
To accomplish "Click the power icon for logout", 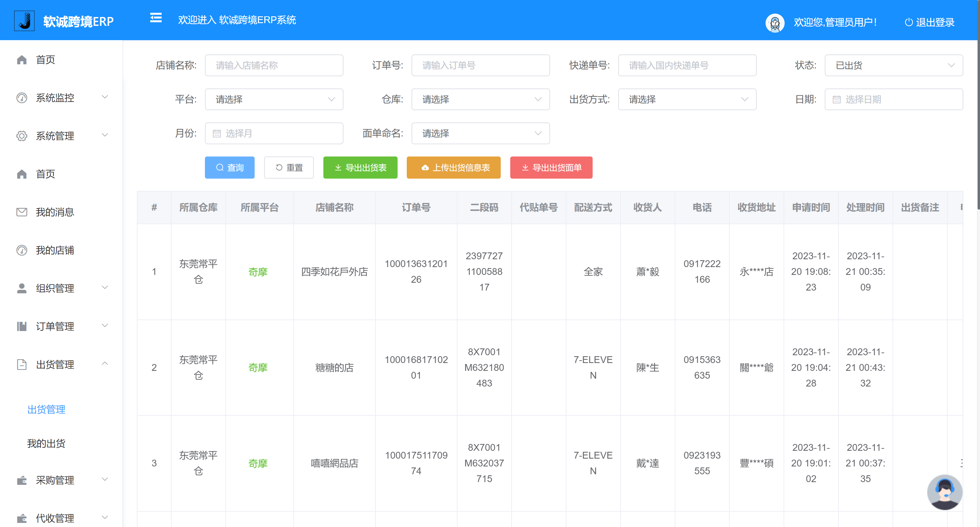I will point(909,22).
